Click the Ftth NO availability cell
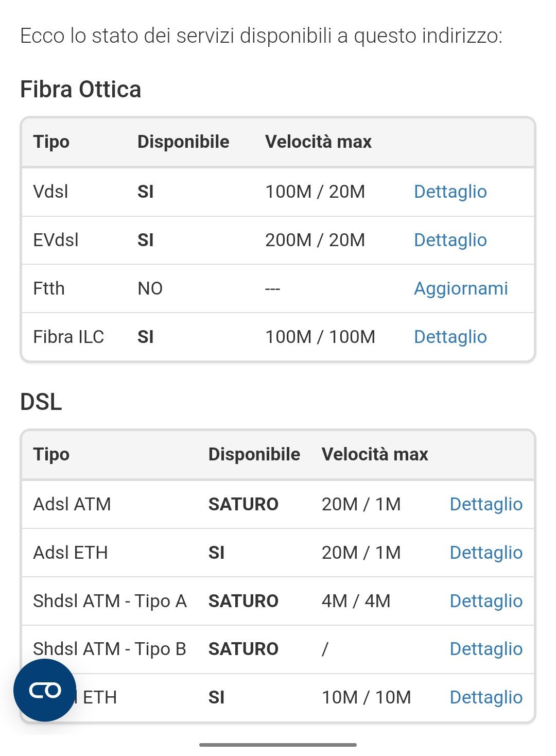Screen dimensions: 556x756 point(150,288)
